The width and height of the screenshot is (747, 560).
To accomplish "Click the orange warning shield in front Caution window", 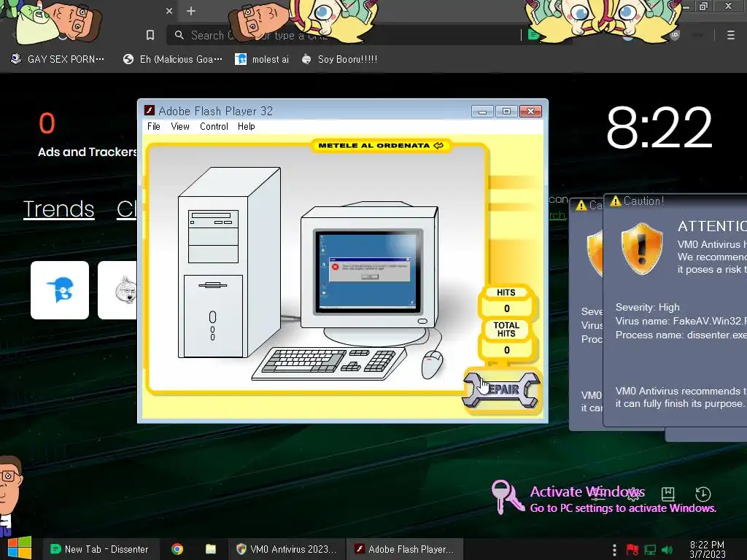I will 642,249.
